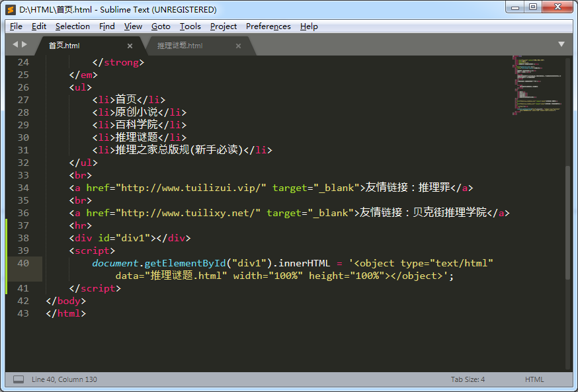Click 友情链接：贝克街推理学院 anchor text
The width and height of the screenshot is (578, 392).
(423, 213)
